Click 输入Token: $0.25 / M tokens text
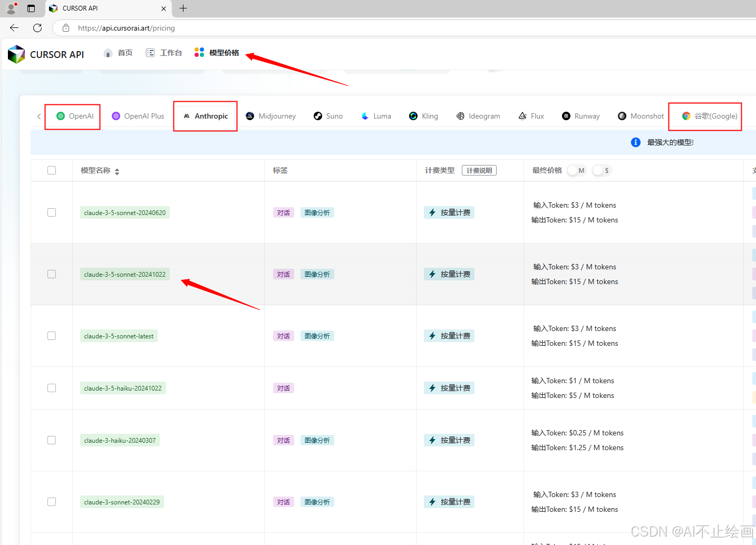 [x=577, y=433]
